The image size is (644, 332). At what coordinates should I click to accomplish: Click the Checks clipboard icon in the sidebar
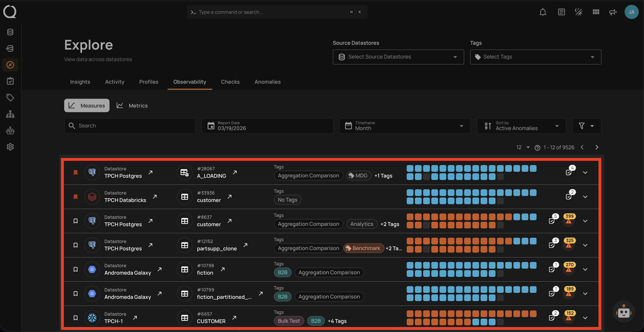pyautogui.click(x=10, y=81)
